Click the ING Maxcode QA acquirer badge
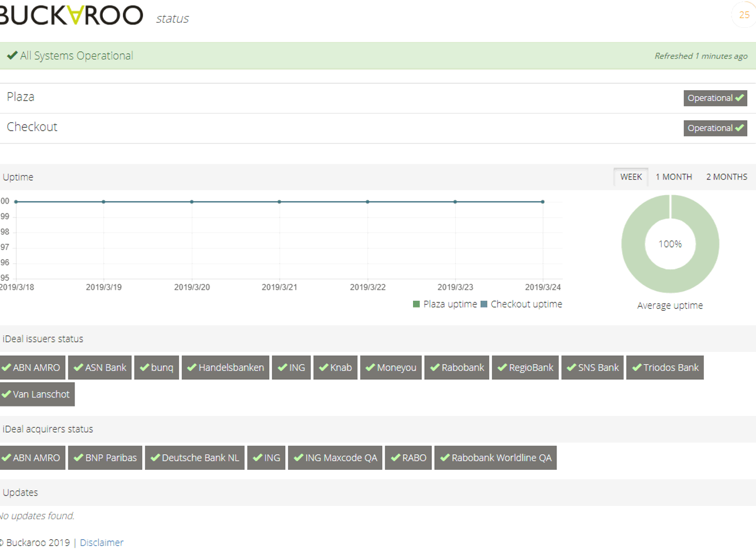The height and width of the screenshot is (556, 756). click(335, 458)
